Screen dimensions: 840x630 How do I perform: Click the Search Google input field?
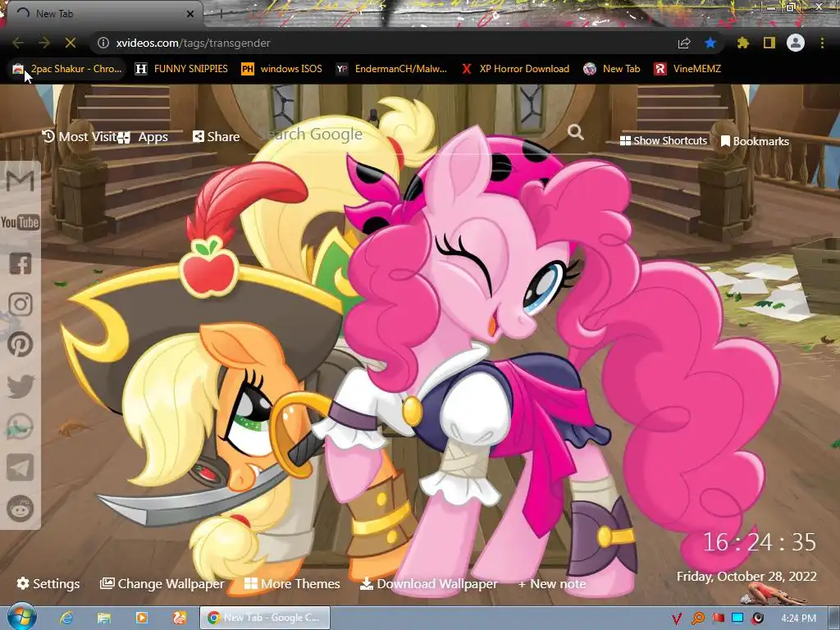click(x=407, y=134)
